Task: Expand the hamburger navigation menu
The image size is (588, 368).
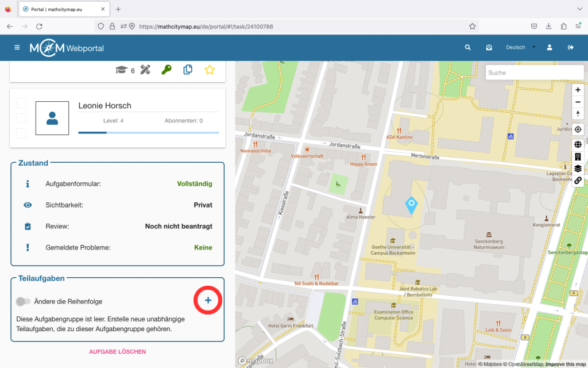Action: (x=17, y=48)
